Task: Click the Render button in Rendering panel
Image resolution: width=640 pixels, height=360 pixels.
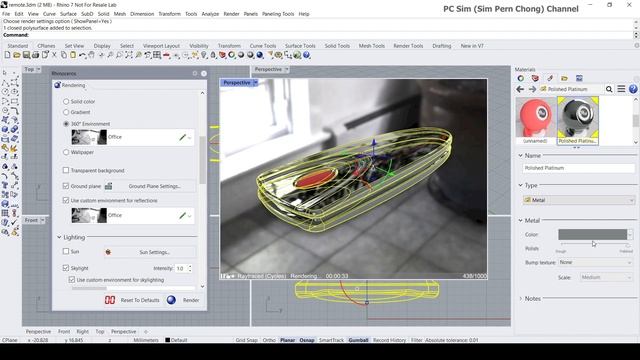Action: click(x=183, y=300)
